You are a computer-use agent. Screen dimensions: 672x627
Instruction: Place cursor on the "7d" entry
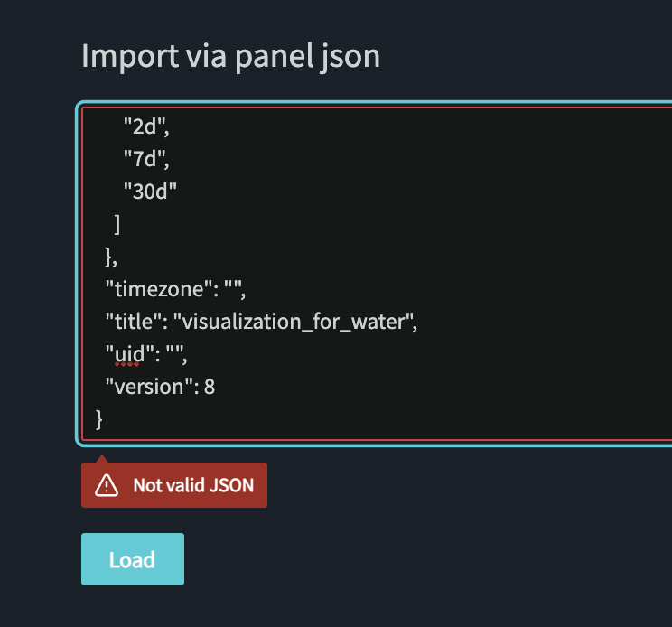pos(145,159)
